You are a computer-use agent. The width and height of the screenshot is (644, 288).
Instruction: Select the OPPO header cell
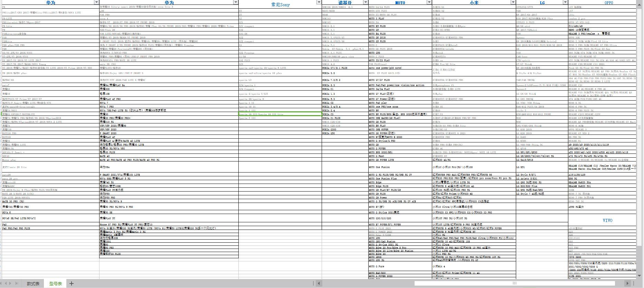point(609,3)
